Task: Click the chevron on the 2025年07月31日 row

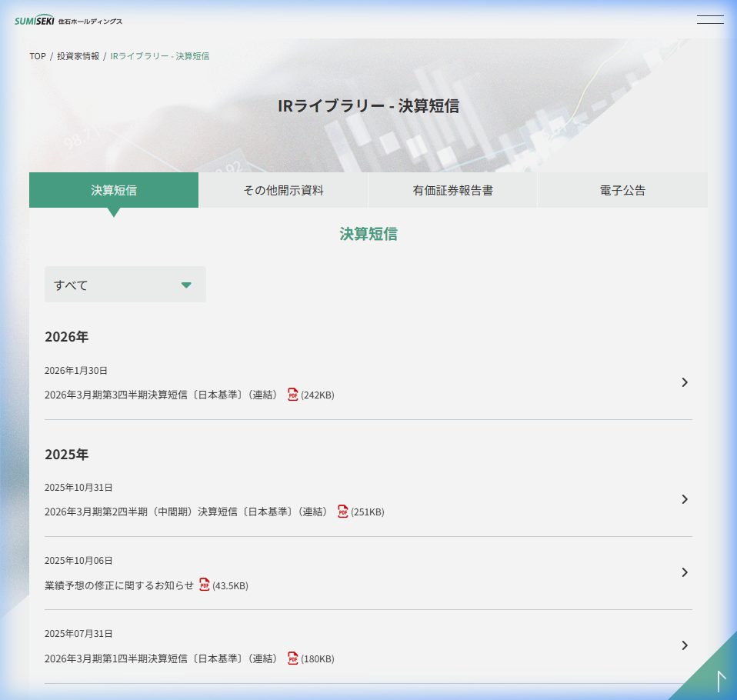Action: coord(685,646)
